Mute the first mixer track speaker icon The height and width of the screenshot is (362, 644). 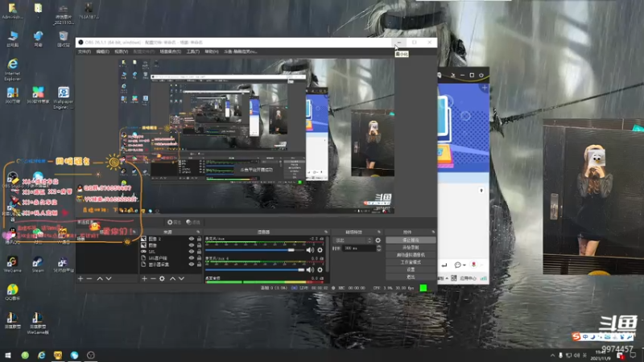[x=310, y=250]
